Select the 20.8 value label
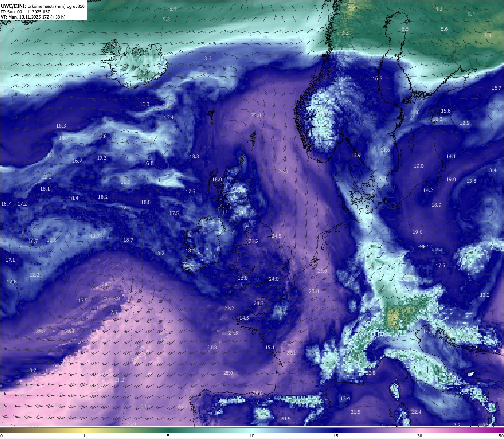This screenshot has height=439, width=504. click(x=371, y=373)
